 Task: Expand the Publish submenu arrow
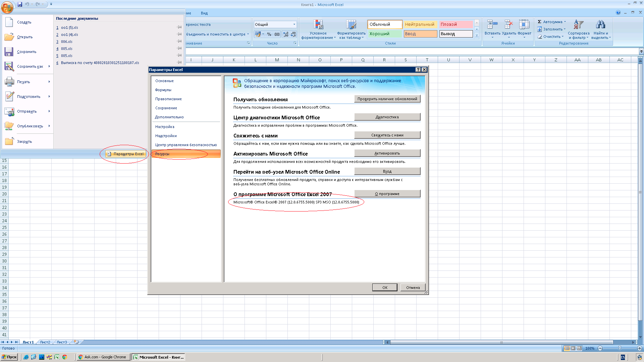coord(49,126)
